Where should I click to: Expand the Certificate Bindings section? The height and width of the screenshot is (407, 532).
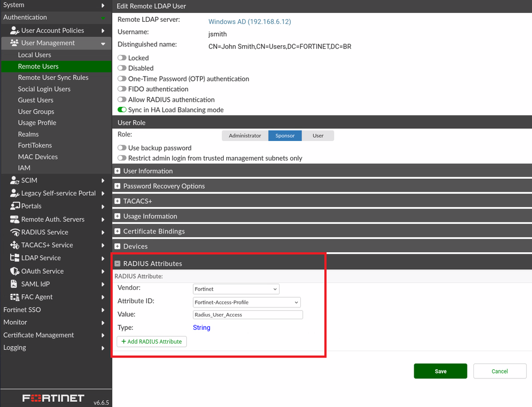click(118, 231)
